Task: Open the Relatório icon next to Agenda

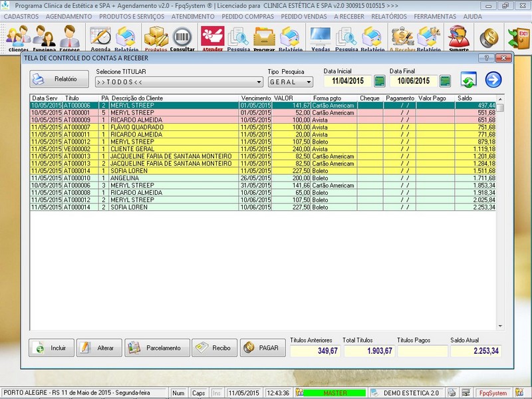Action: [126, 38]
